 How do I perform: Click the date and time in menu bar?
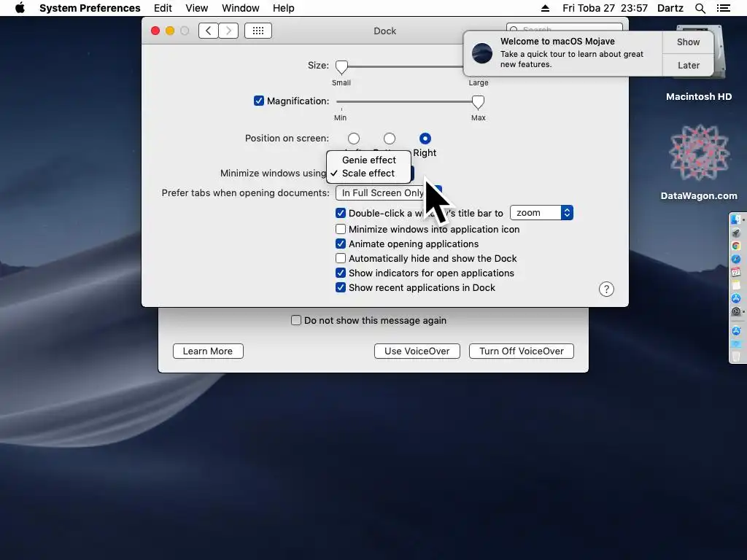pyautogui.click(x=605, y=8)
